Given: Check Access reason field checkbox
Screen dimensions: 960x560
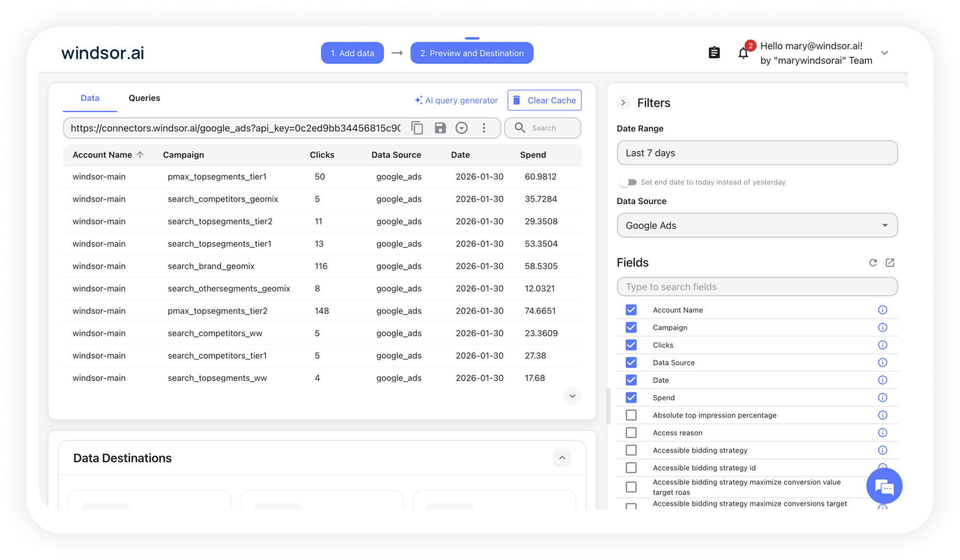Looking at the screenshot, I should (631, 432).
